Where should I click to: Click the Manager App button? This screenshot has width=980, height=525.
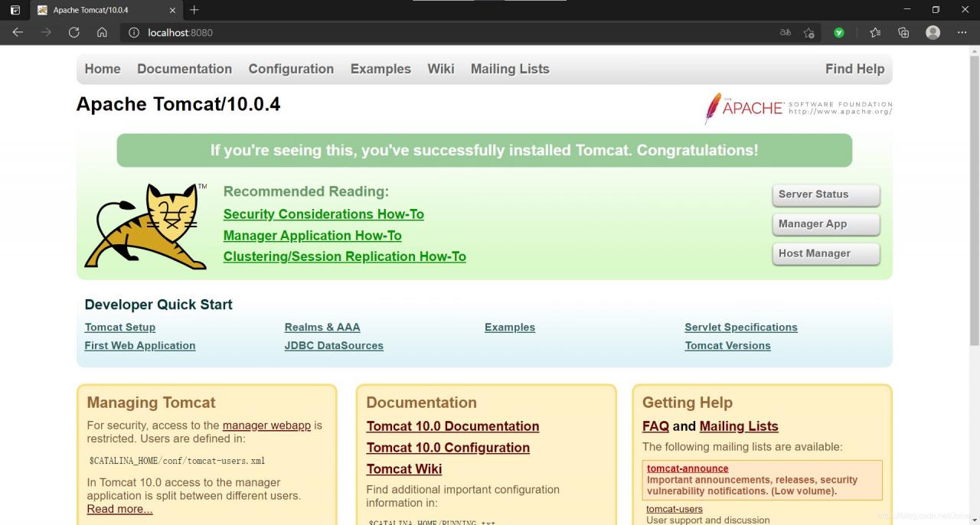tap(826, 224)
